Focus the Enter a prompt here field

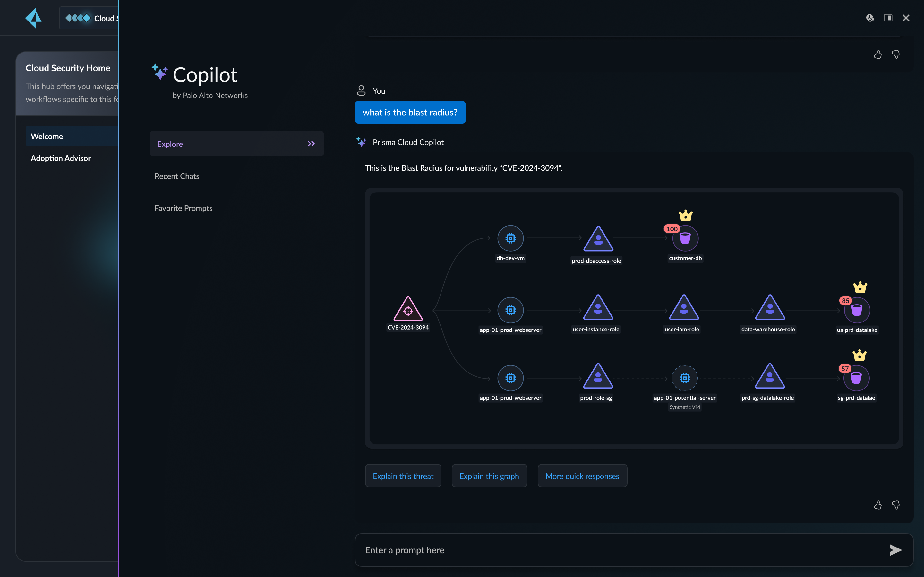[611, 550]
